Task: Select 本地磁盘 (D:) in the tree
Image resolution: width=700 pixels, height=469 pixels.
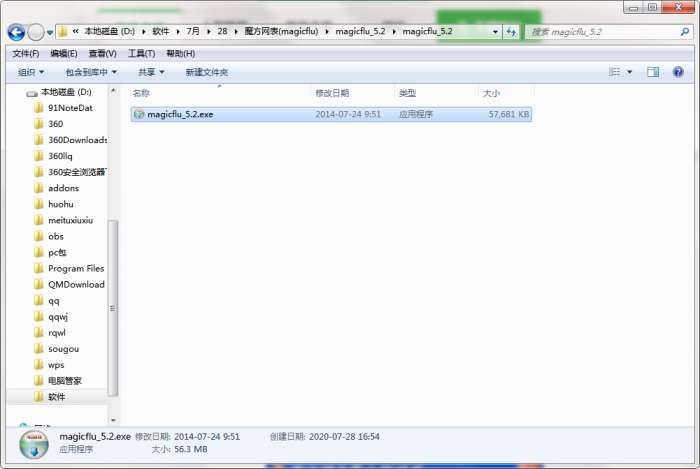Action: (x=66, y=92)
